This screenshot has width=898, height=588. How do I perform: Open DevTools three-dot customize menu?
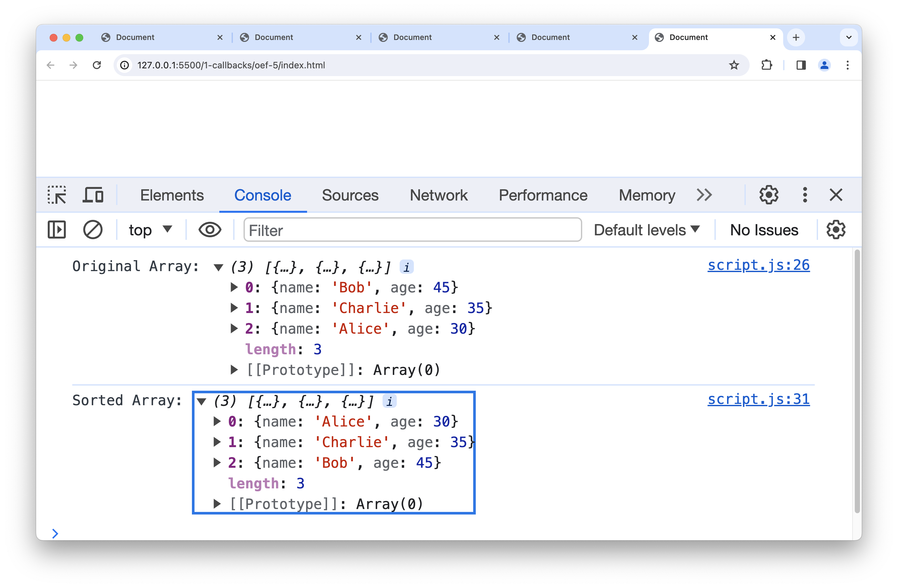(x=804, y=195)
